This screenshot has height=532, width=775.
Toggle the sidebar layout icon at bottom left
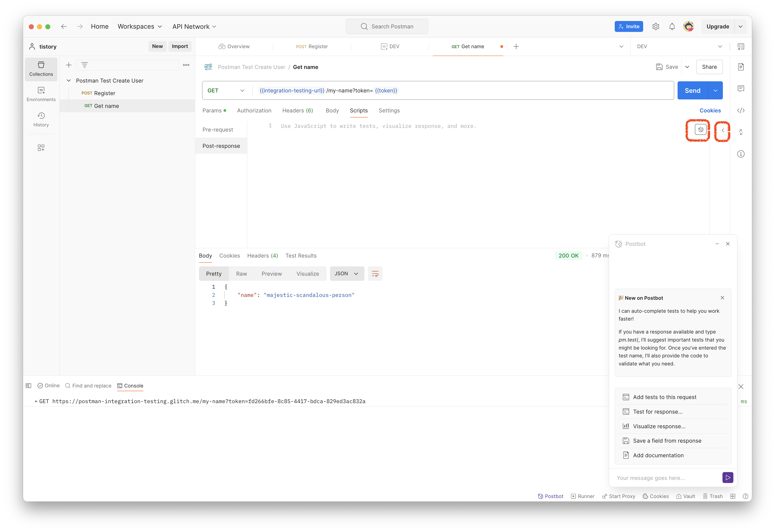point(29,386)
